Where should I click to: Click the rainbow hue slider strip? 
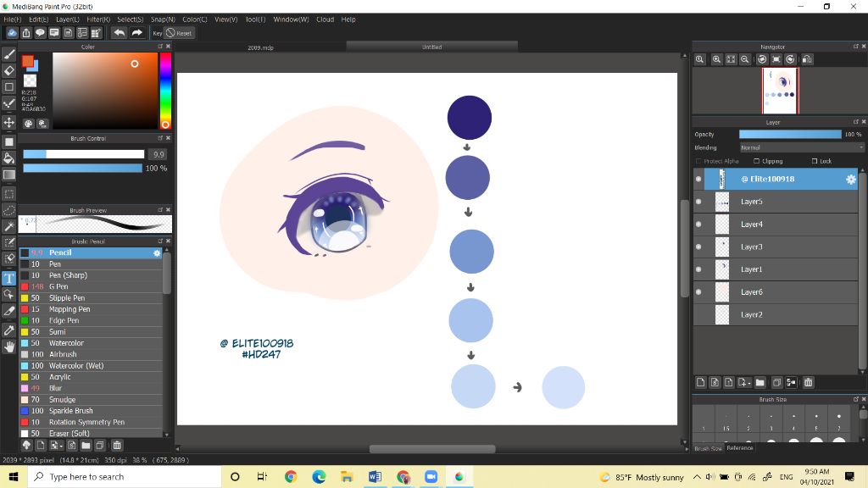pyautogui.click(x=165, y=85)
